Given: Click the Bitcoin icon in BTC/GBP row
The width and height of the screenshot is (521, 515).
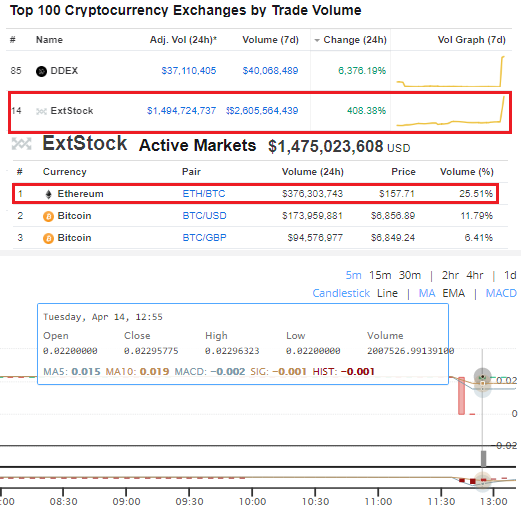Looking at the screenshot, I should pos(48,238).
